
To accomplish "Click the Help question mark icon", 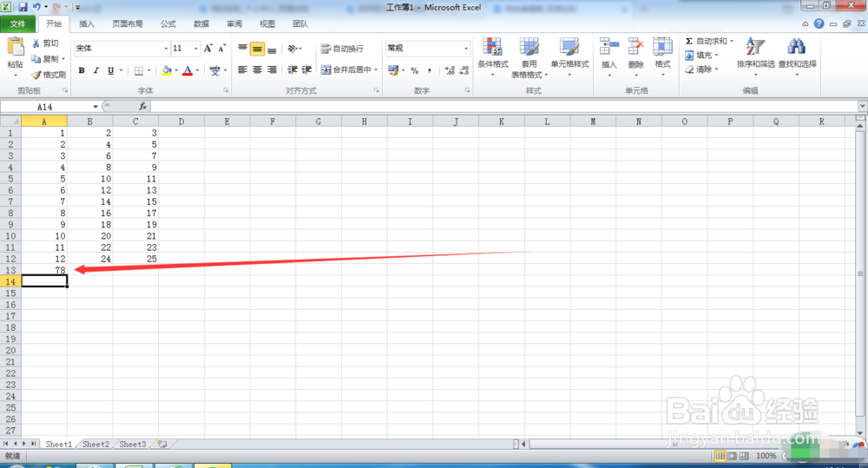I will 819,23.
